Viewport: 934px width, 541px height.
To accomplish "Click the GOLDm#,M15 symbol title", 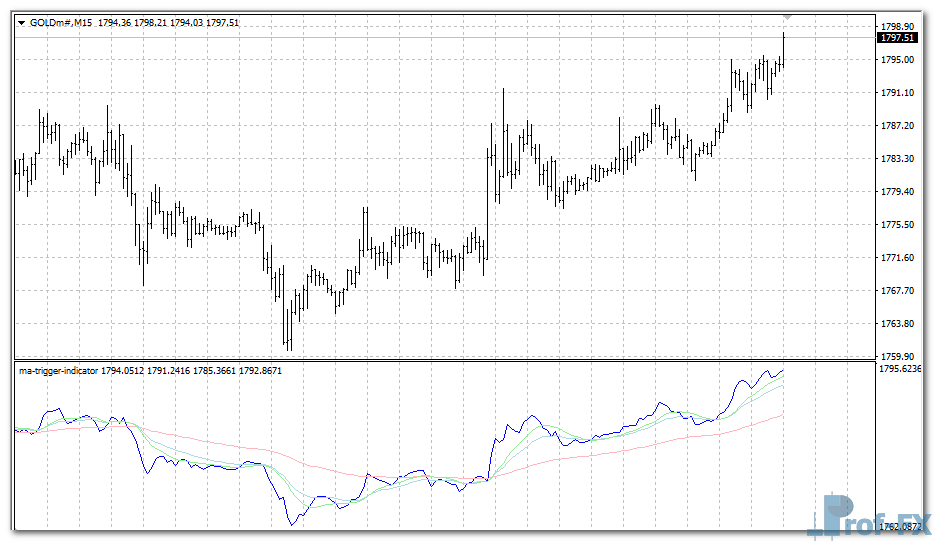I will click(x=61, y=23).
